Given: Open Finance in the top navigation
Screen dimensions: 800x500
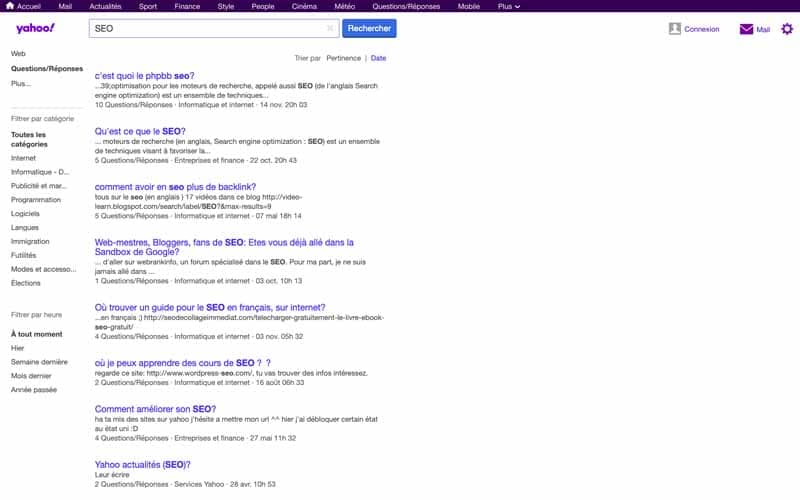Looking at the screenshot, I should 187,6.
